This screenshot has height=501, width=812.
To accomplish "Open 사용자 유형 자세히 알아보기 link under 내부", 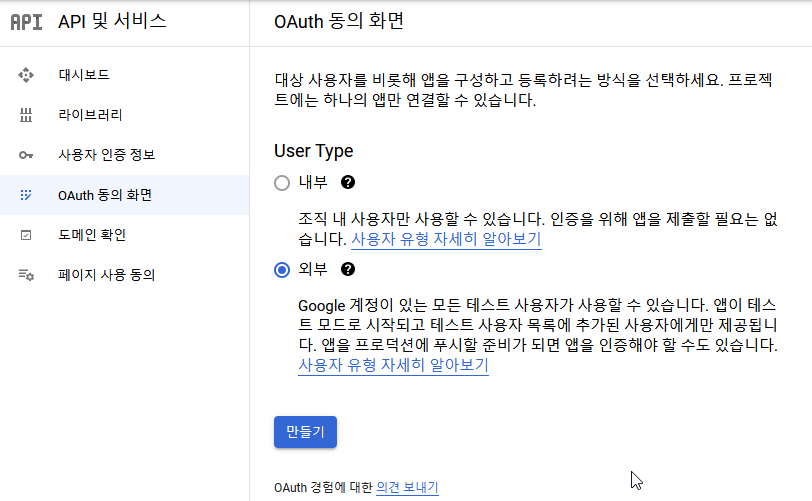I will pyautogui.click(x=446, y=239).
